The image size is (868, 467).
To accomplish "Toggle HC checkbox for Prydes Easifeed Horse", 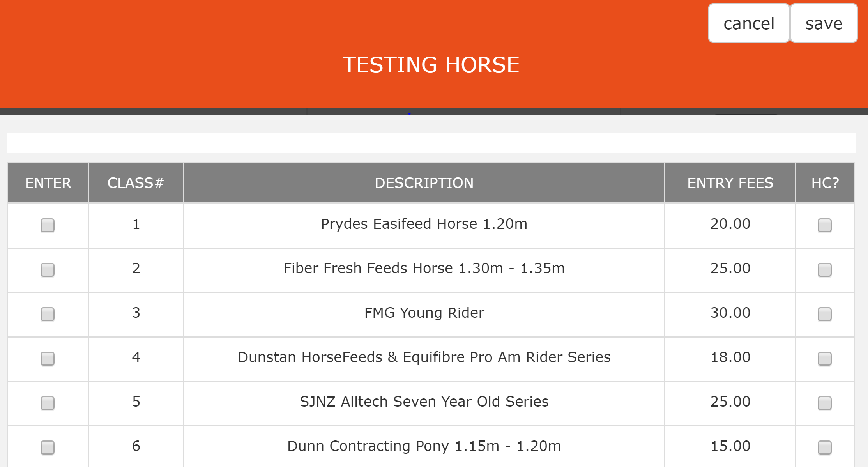I will tap(824, 225).
